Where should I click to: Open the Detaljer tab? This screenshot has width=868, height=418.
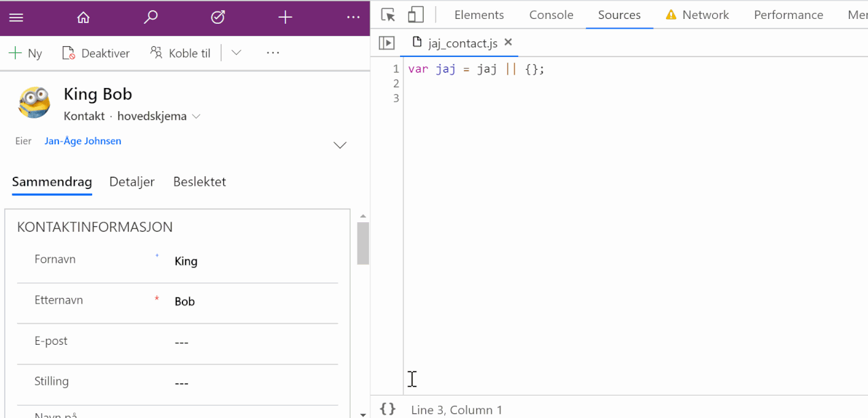(132, 182)
